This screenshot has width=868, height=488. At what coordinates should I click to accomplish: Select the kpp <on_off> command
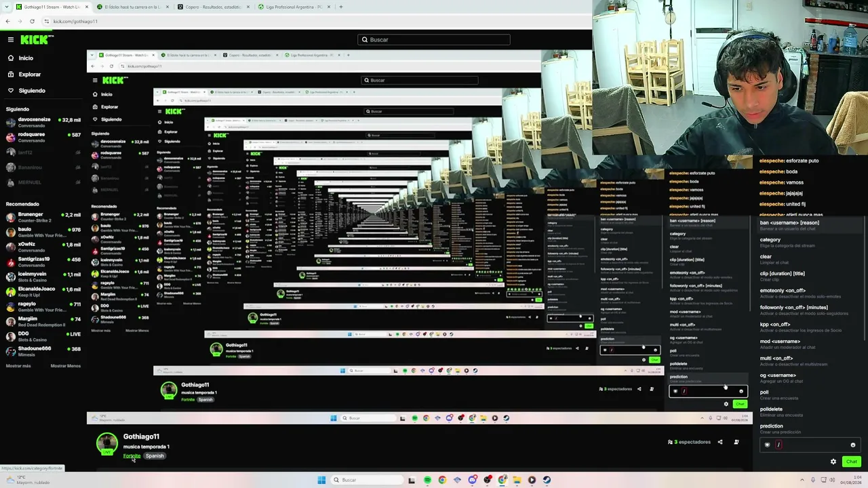coord(809,327)
